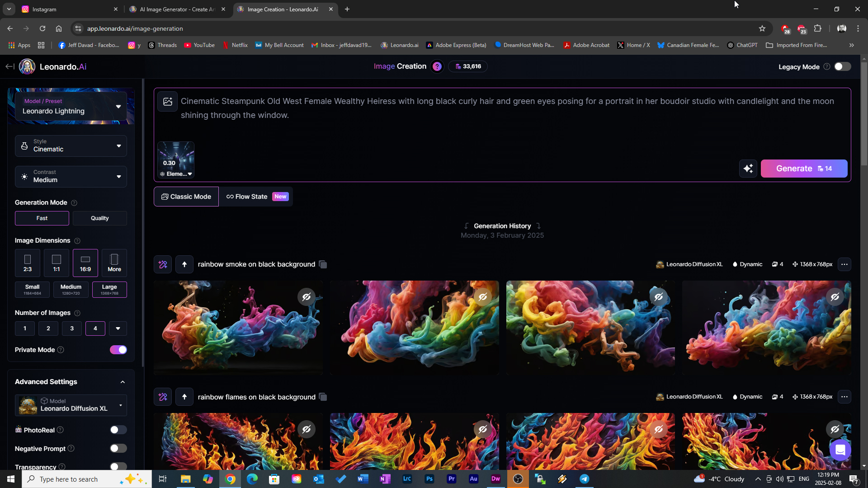Open the chat support bubble icon
The image size is (868, 488).
pos(840,450)
